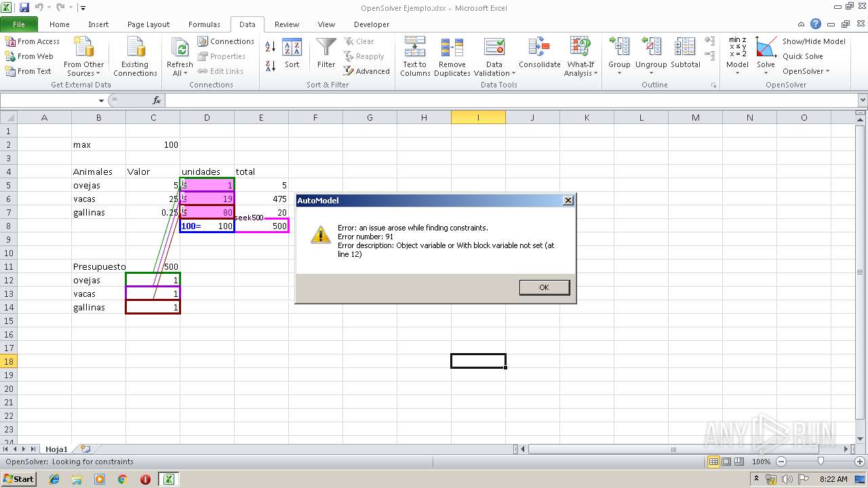This screenshot has width=868, height=488.
Task: Click Subtotal in Outline group
Action: pyautogui.click(x=685, y=54)
